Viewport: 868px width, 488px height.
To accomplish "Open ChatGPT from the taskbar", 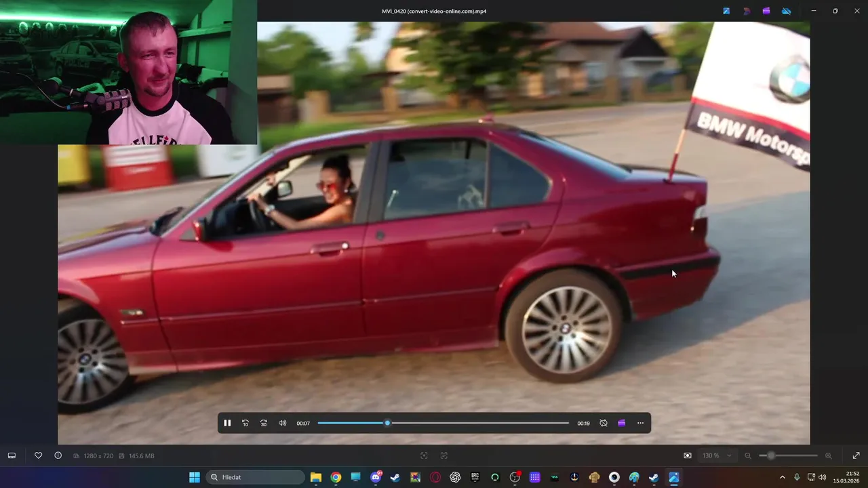I will pyautogui.click(x=455, y=477).
